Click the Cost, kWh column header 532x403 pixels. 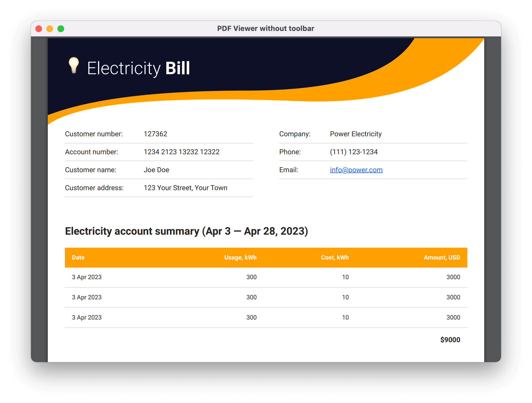pyautogui.click(x=335, y=258)
